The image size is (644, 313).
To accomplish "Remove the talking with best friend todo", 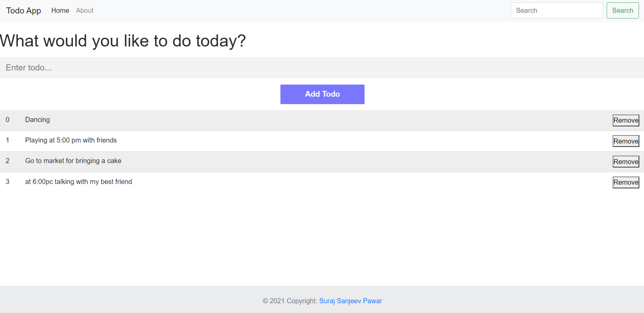I will [626, 182].
